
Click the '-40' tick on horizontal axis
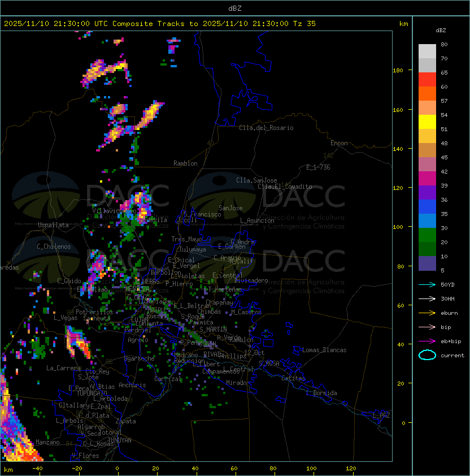(x=37, y=469)
